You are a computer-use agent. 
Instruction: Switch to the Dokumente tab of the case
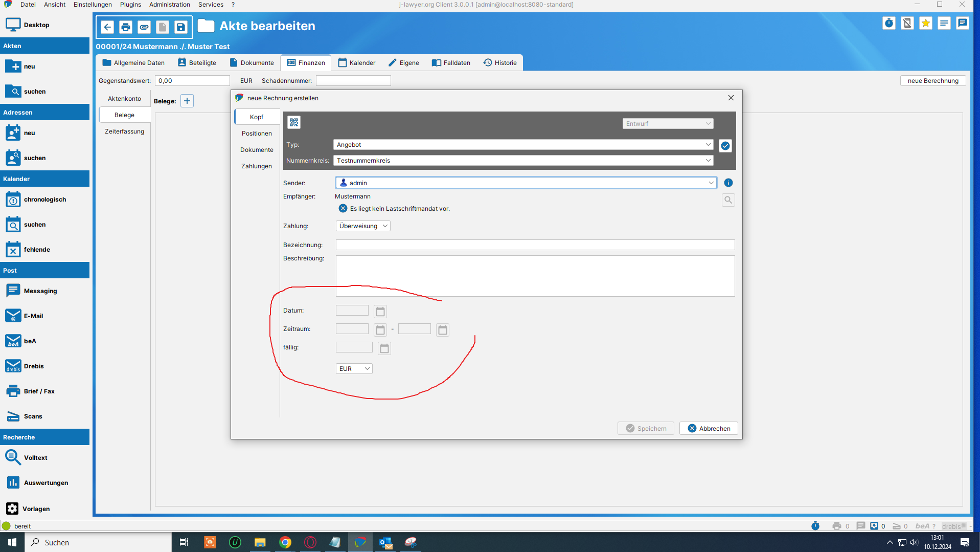tap(252, 62)
